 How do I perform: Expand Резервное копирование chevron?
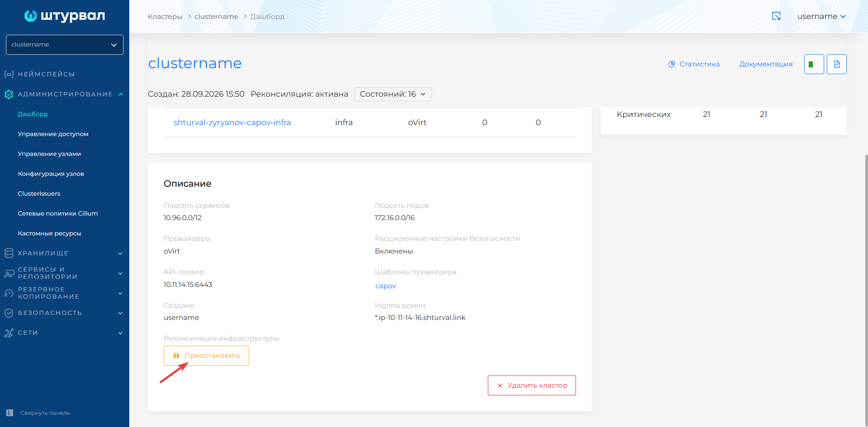point(120,293)
